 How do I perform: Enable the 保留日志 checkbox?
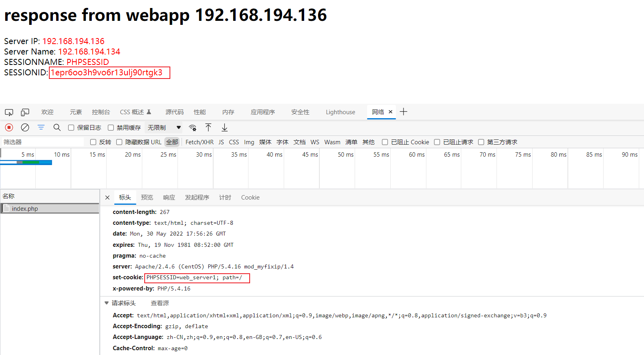[x=71, y=128]
